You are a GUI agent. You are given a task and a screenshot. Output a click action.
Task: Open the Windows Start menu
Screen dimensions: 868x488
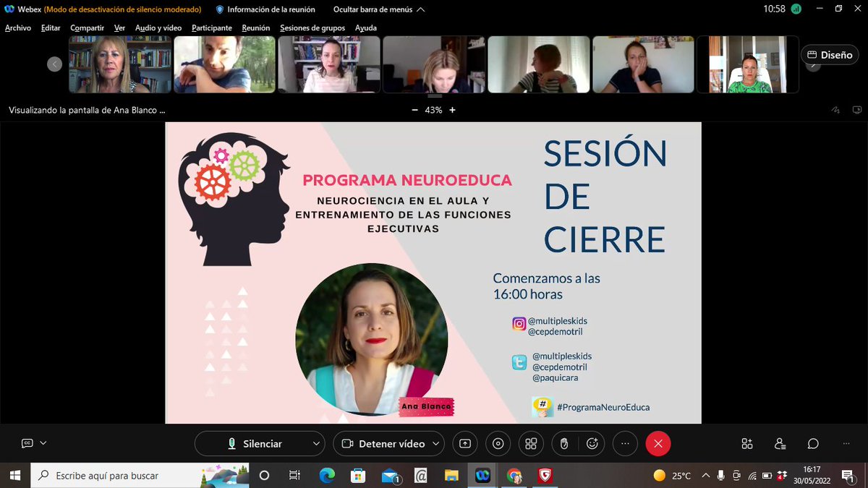[x=16, y=475]
